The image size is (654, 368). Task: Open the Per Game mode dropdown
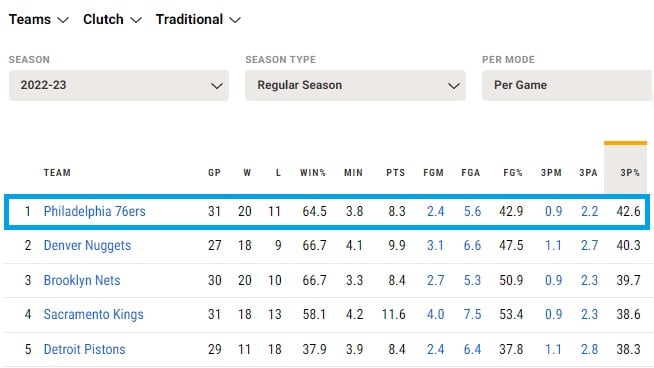[568, 85]
